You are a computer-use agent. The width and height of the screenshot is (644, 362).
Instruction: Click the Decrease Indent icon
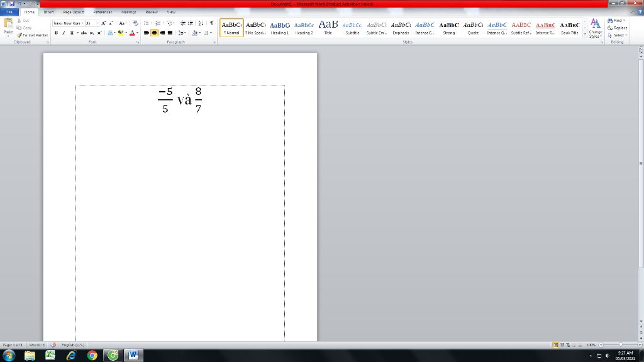(183, 23)
